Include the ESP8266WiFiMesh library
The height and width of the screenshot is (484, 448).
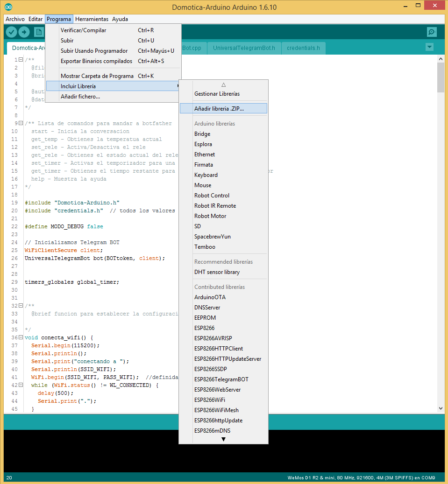pyautogui.click(x=223, y=410)
